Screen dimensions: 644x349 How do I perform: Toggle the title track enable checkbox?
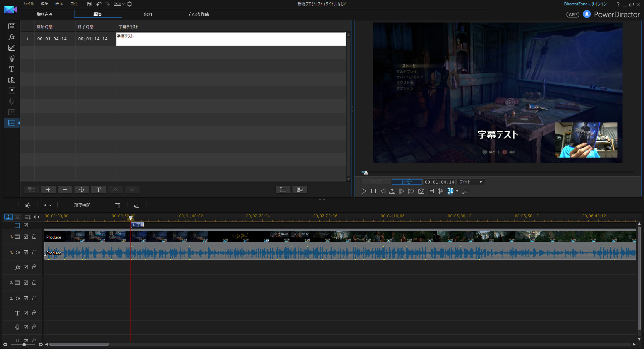(26, 313)
